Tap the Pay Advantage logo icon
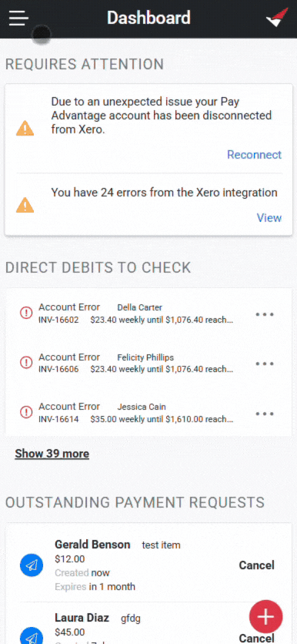Image resolution: width=297 pixels, height=644 pixels. (x=277, y=18)
